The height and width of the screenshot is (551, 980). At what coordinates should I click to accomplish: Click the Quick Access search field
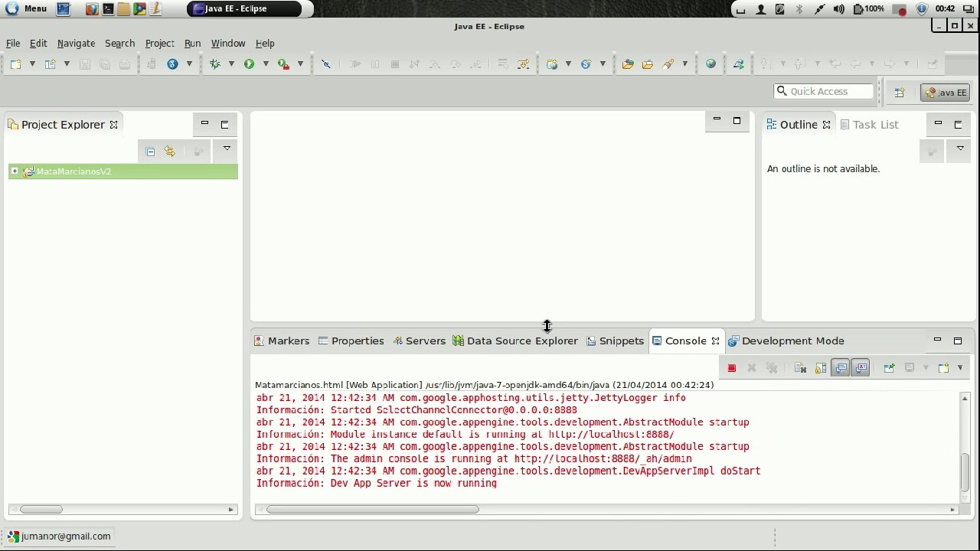click(x=824, y=91)
